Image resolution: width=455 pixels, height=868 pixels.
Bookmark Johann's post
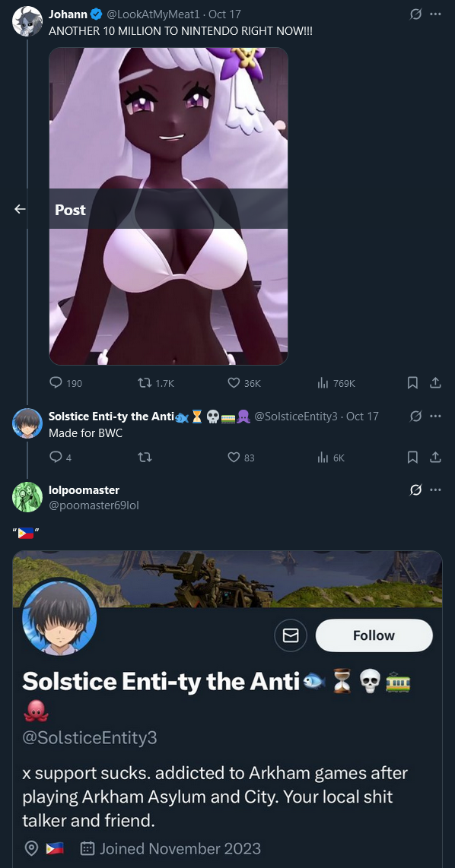tap(412, 382)
